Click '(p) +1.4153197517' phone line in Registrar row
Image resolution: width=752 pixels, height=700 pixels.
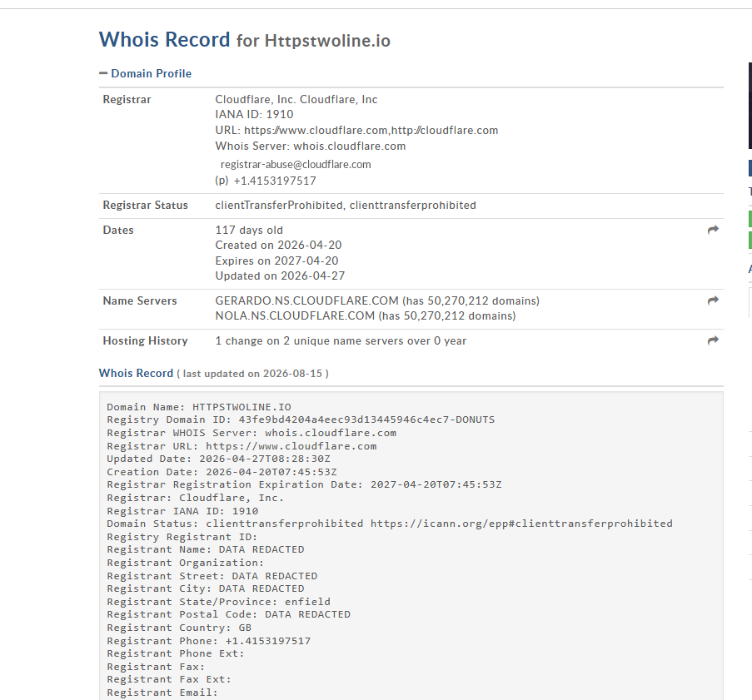(266, 181)
